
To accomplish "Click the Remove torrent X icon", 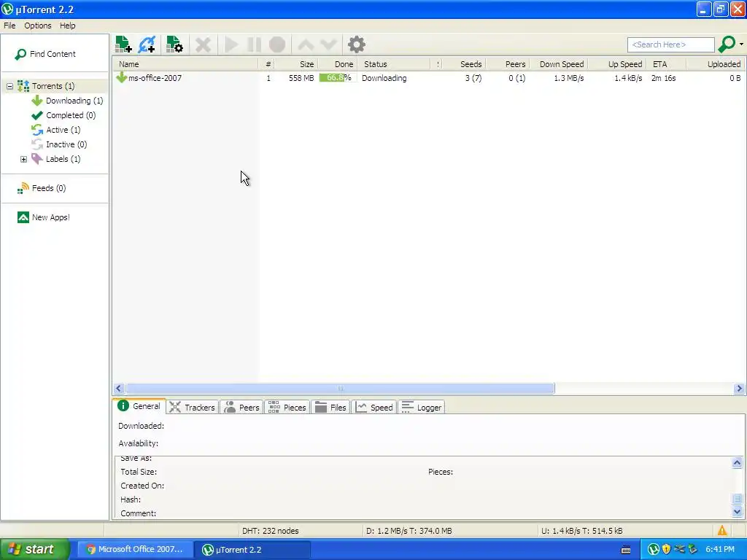I will pyautogui.click(x=203, y=45).
